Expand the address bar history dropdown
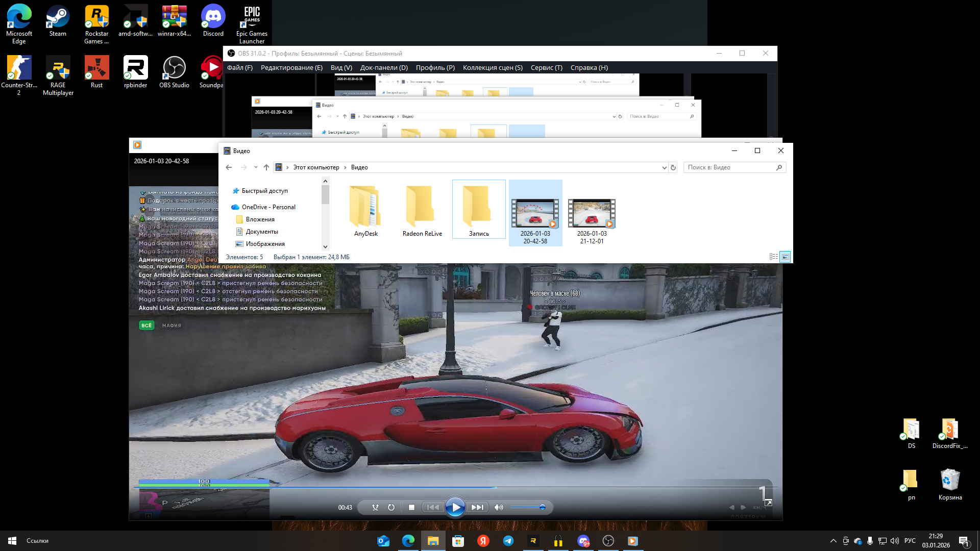This screenshot has width=980, height=551. [664, 167]
